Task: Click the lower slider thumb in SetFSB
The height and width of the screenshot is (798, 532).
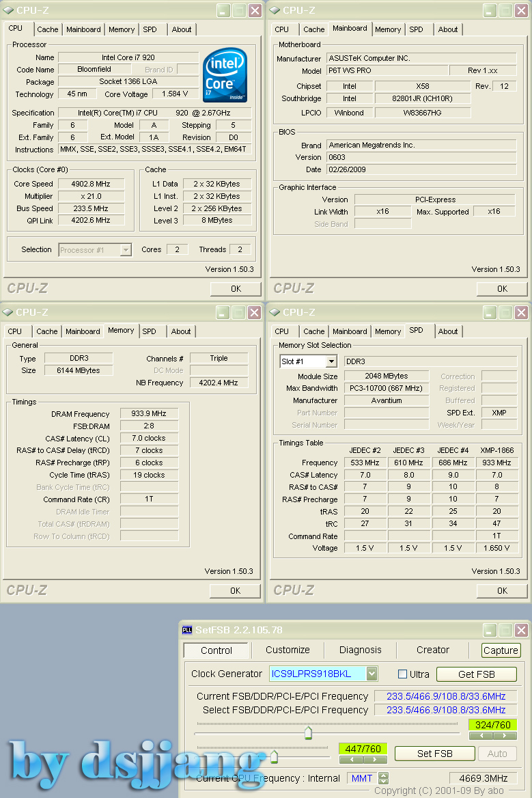Action: coord(275,757)
